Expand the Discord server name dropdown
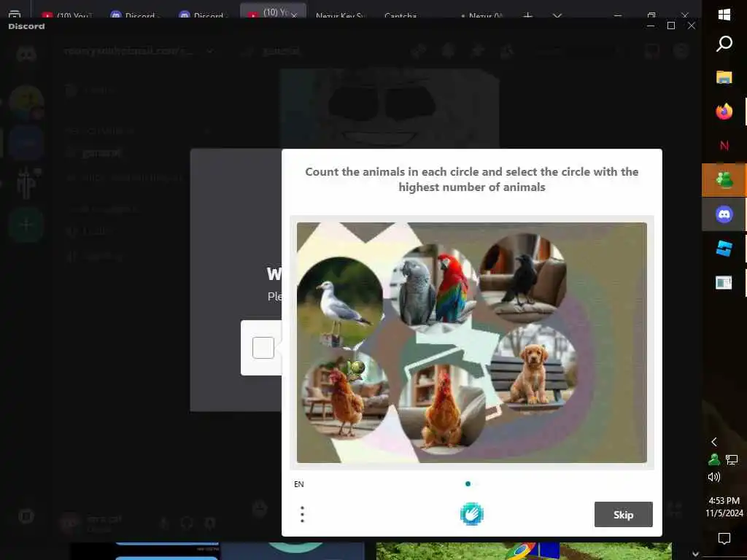The image size is (747, 560). 209,51
